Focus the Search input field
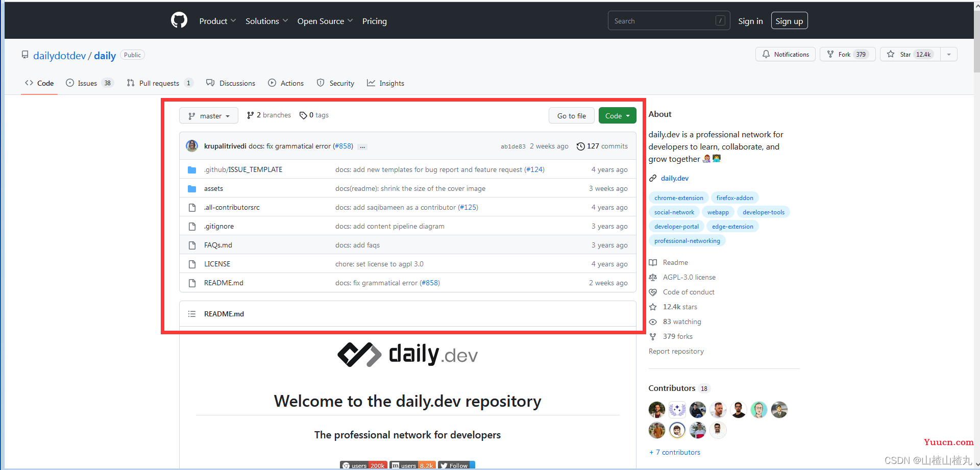980x470 pixels. [x=669, y=20]
